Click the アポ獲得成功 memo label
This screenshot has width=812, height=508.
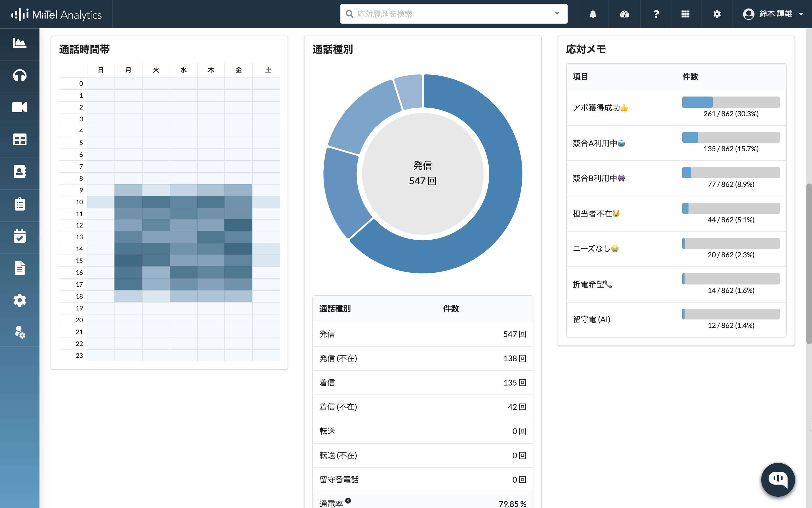pyautogui.click(x=600, y=108)
